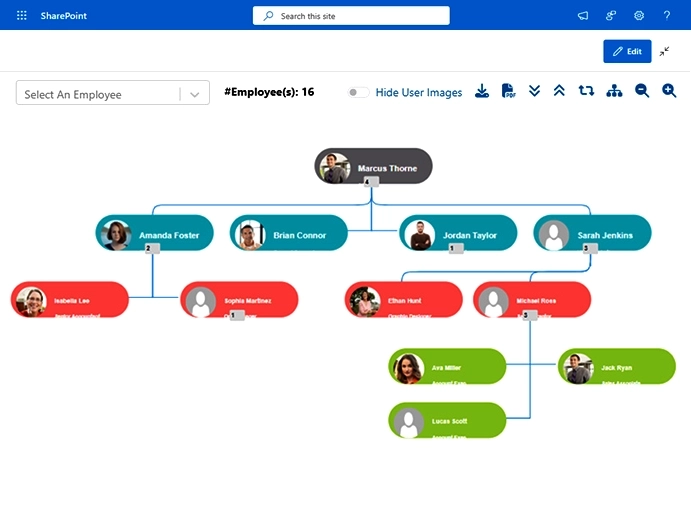Click the SharePoint home link
691x525 pixels.
click(63, 16)
